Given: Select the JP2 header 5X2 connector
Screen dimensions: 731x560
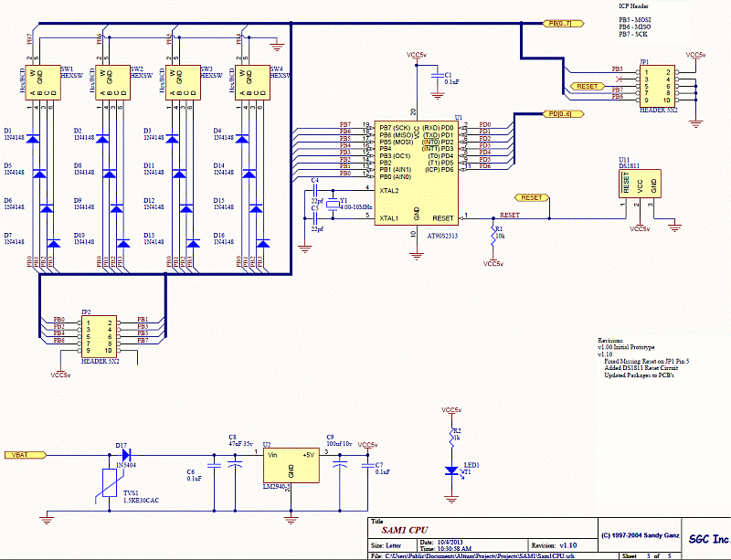Looking at the screenshot, I should (x=97, y=333).
